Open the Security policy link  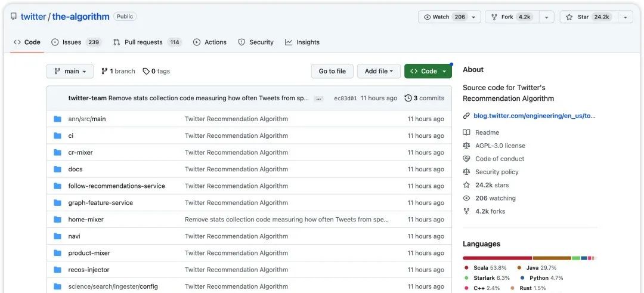(x=497, y=172)
